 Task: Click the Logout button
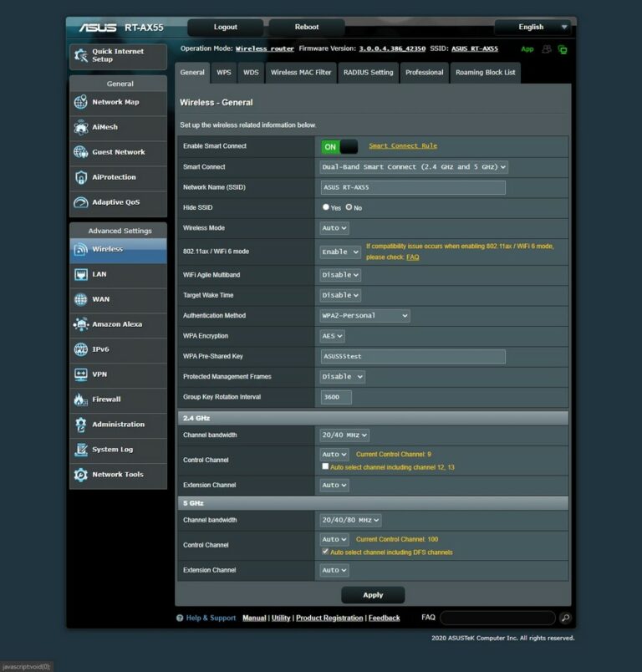226,27
